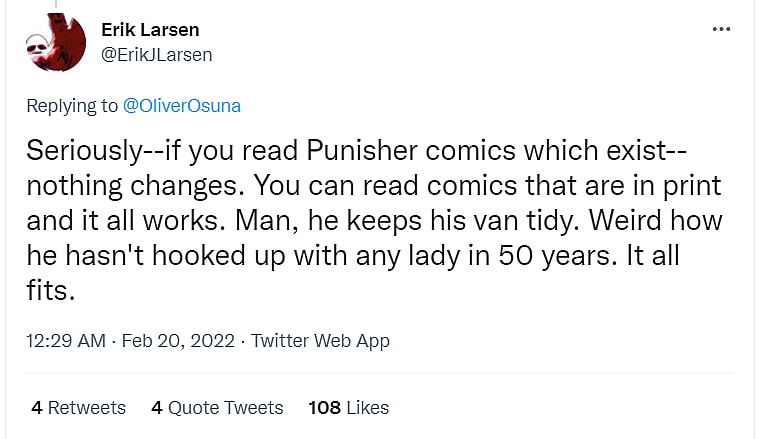
Task: See who gave the 108 Likes
Action: [348, 408]
